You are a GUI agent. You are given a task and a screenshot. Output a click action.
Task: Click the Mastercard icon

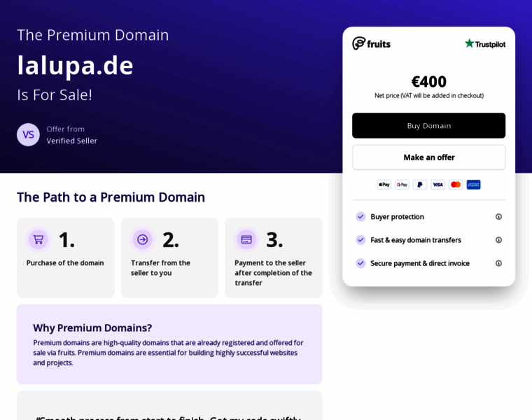coord(456,185)
